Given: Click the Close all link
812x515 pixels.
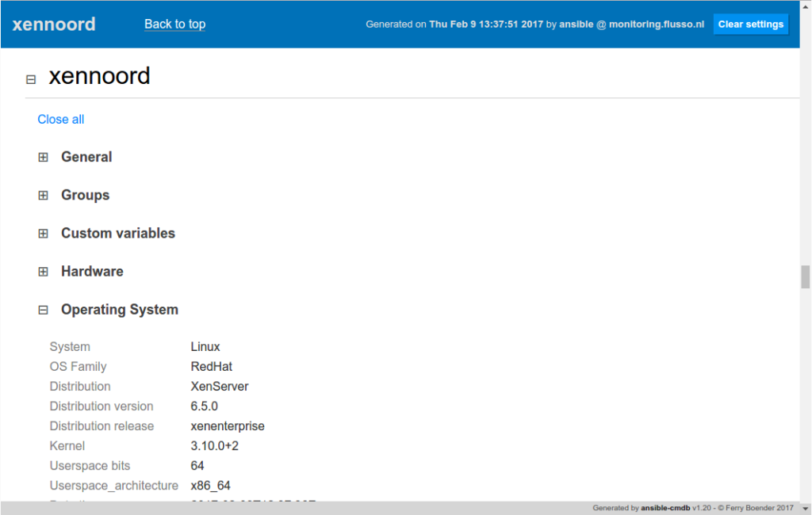Looking at the screenshot, I should (60, 119).
